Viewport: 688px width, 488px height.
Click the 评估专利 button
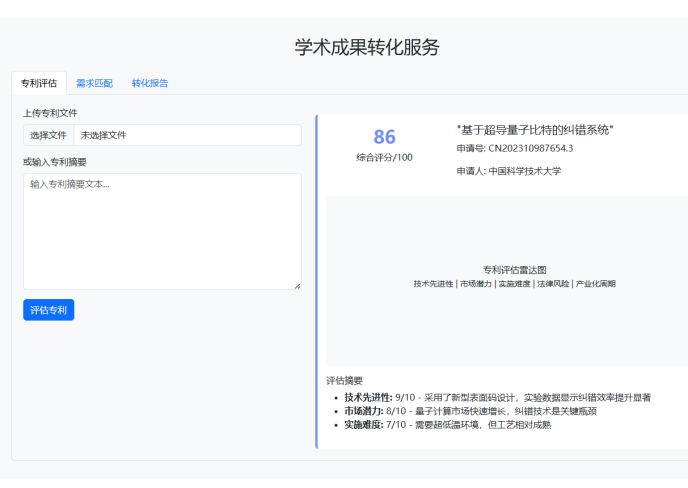pyautogui.click(x=49, y=310)
